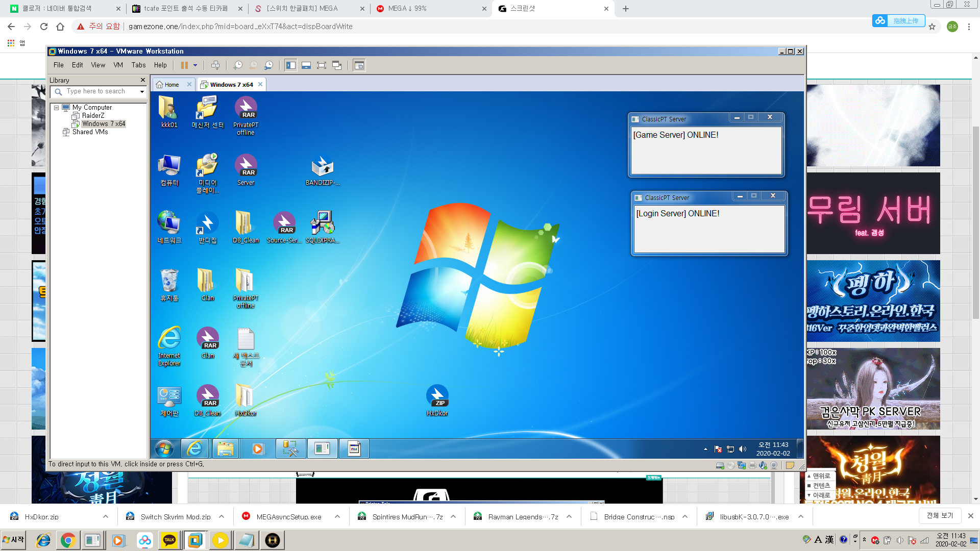Jump to page bottom with 아래로 button
Screen dimensions: 980x551
[820, 495]
